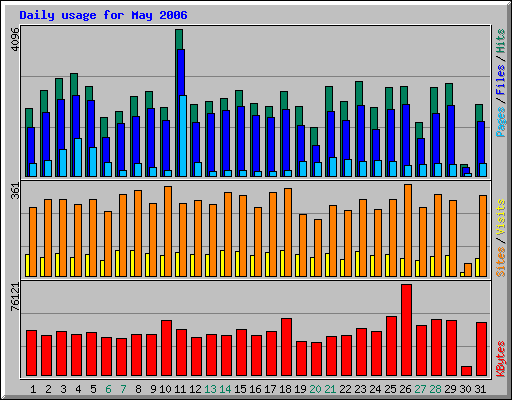Click the day '11' axis label
Image resolution: width=512 pixels, height=400 pixels.
180,389
